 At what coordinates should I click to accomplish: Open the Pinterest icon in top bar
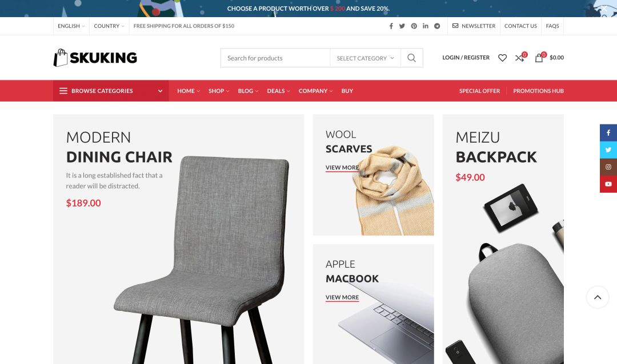414,26
